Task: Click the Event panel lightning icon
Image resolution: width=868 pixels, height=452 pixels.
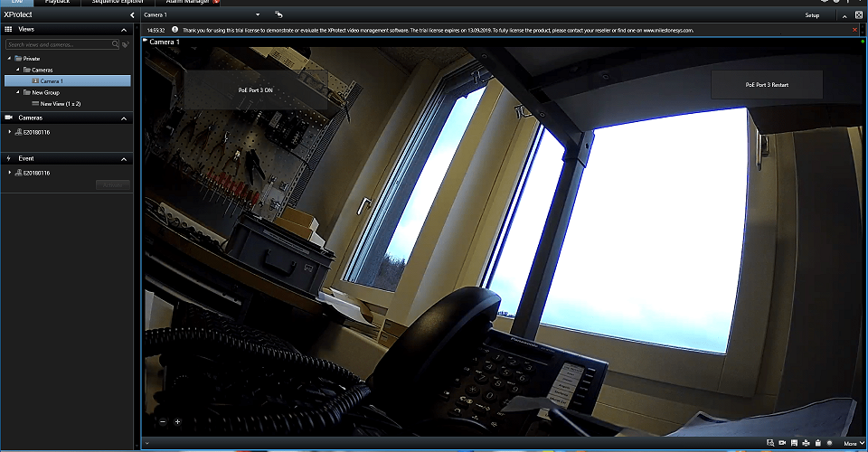Action: (8, 158)
